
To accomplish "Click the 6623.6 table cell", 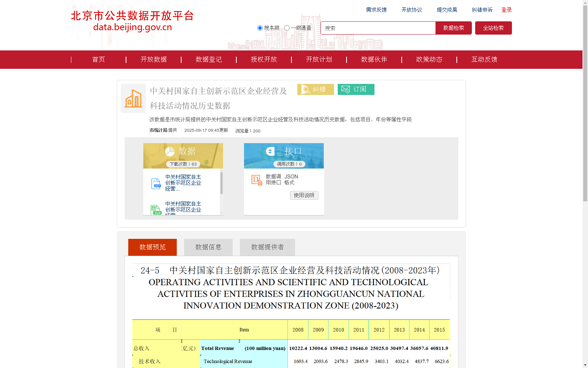I will pyautogui.click(x=442, y=361).
